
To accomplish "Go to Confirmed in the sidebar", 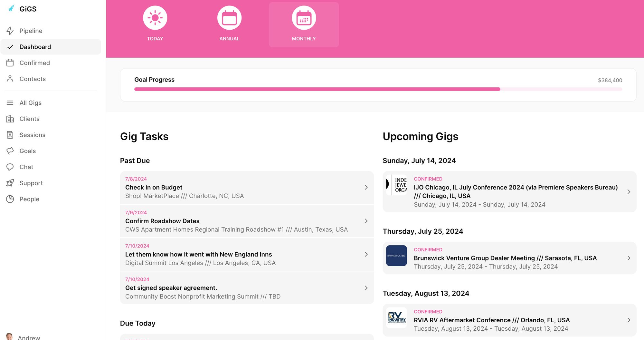I will pyautogui.click(x=34, y=63).
